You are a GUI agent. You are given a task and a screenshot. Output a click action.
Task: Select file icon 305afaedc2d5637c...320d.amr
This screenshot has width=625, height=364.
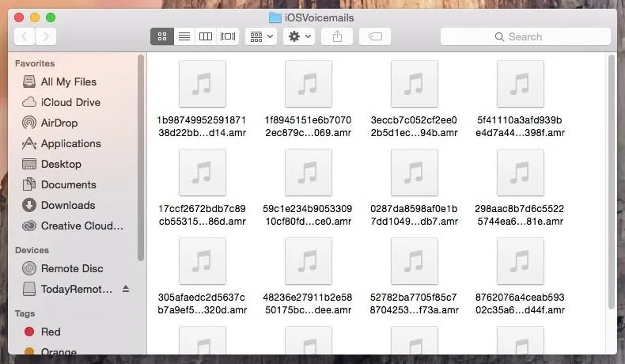(x=203, y=261)
